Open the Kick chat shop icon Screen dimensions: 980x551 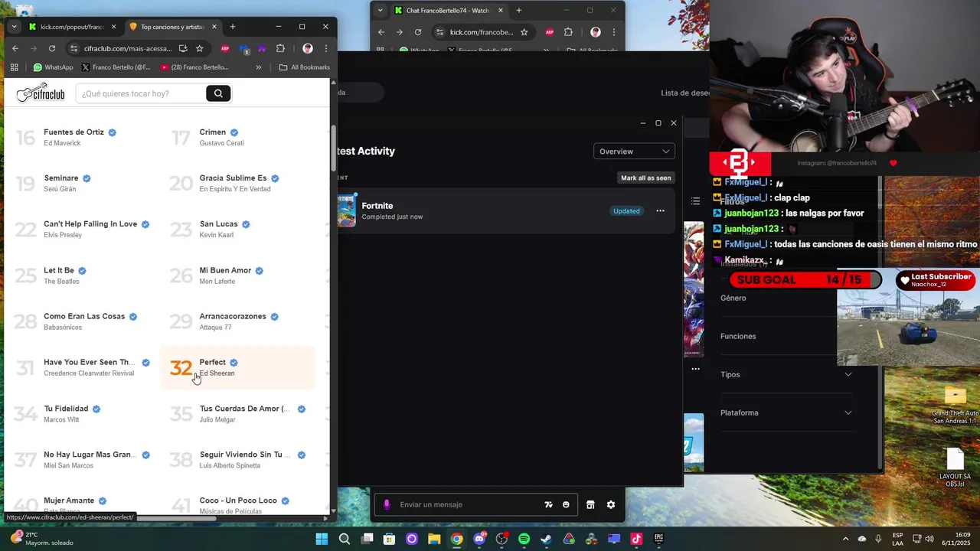click(590, 504)
